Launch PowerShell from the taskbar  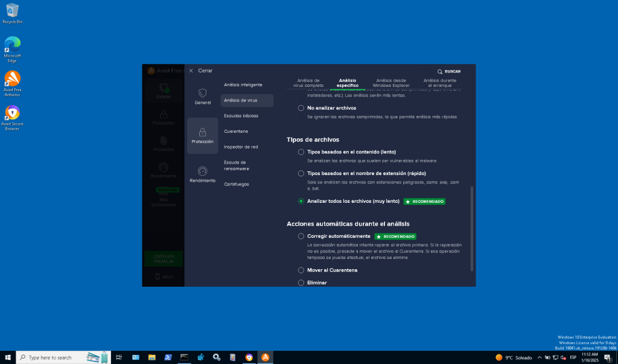point(168,357)
